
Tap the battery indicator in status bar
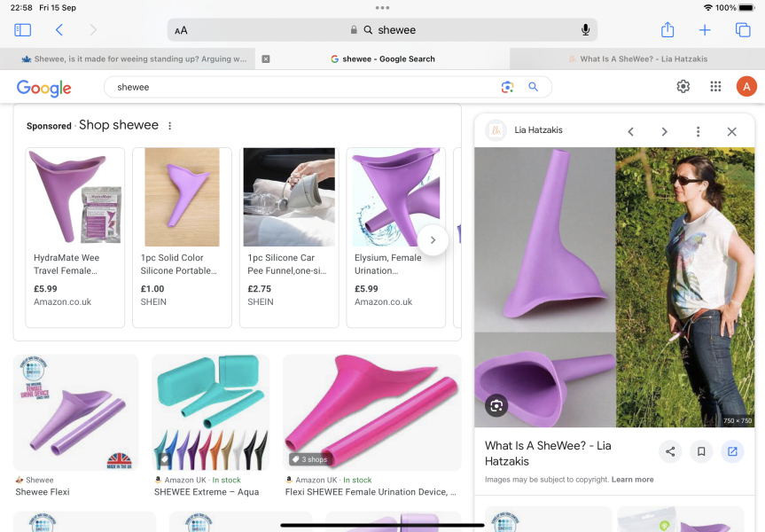[x=746, y=7]
